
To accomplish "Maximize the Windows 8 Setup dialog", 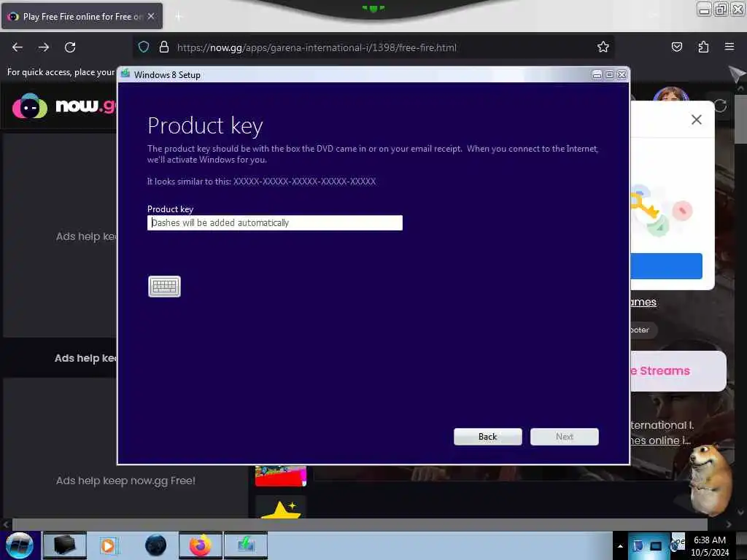I will (x=609, y=75).
